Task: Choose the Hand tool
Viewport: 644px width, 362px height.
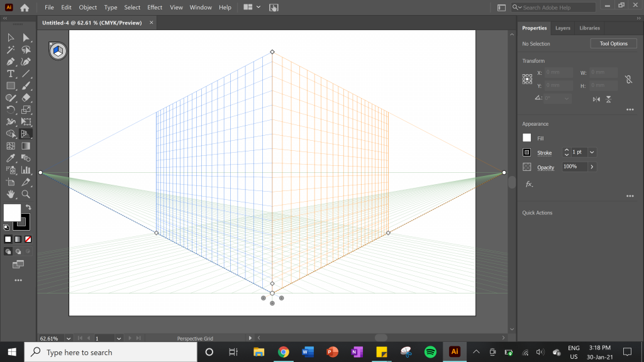Action: click(11, 194)
